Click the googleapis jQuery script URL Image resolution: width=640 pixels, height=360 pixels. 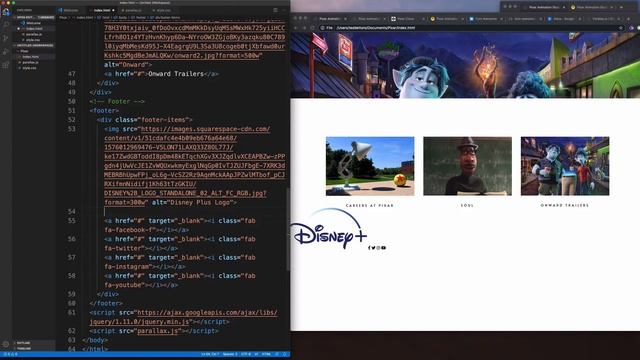click(x=184, y=317)
